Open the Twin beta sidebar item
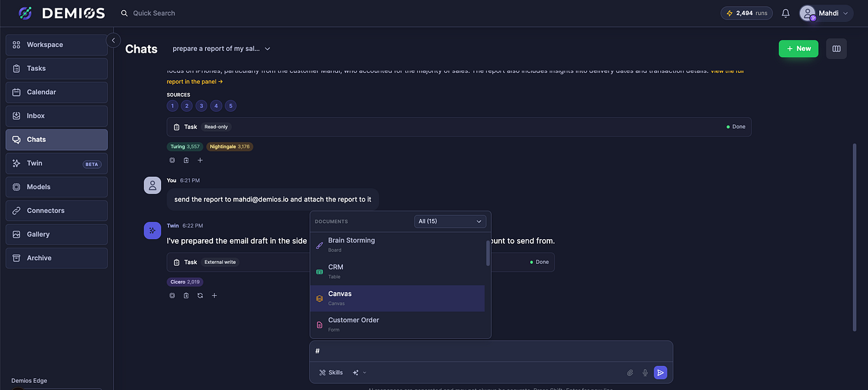Image resolution: width=868 pixels, height=390 pixels. tap(57, 164)
